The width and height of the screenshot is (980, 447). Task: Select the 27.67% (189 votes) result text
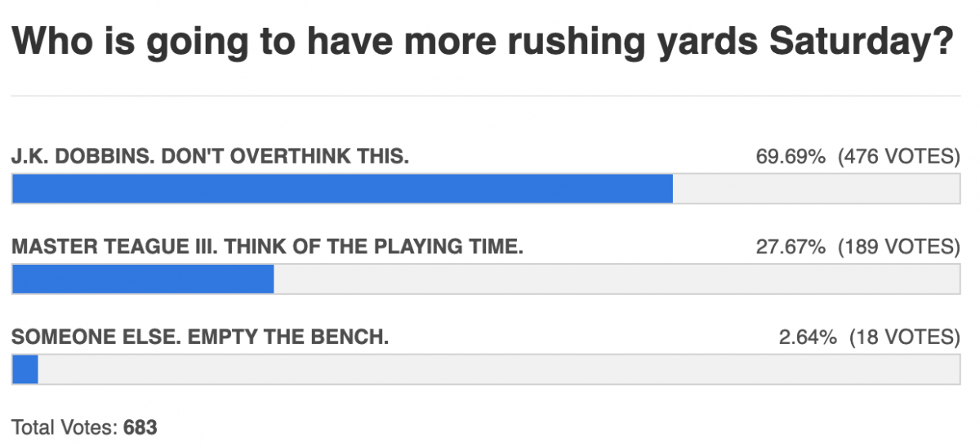857,246
